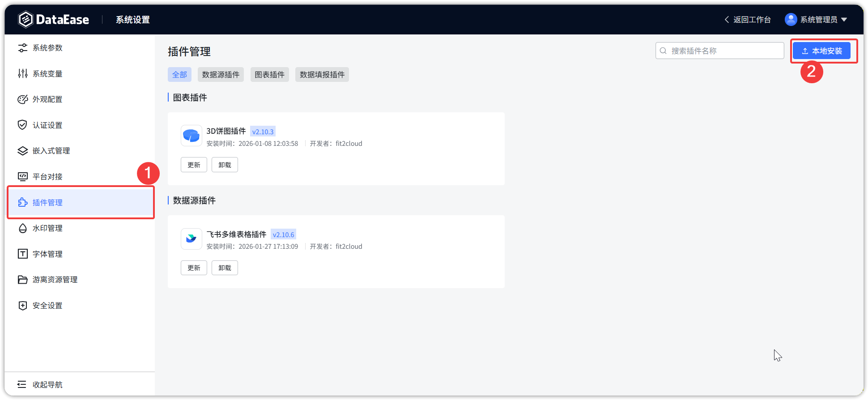Click the search magnifier icon
The width and height of the screenshot is (868, 400).
tap(664, 51)
